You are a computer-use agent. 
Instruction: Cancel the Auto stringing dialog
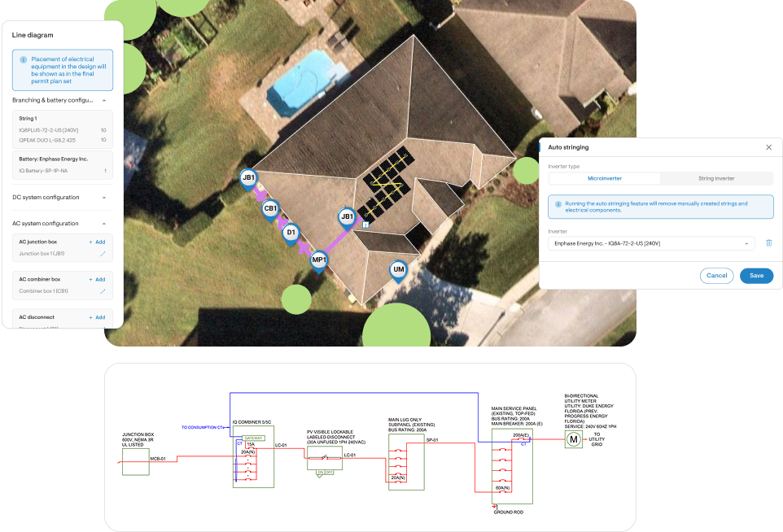click(716, 276)
